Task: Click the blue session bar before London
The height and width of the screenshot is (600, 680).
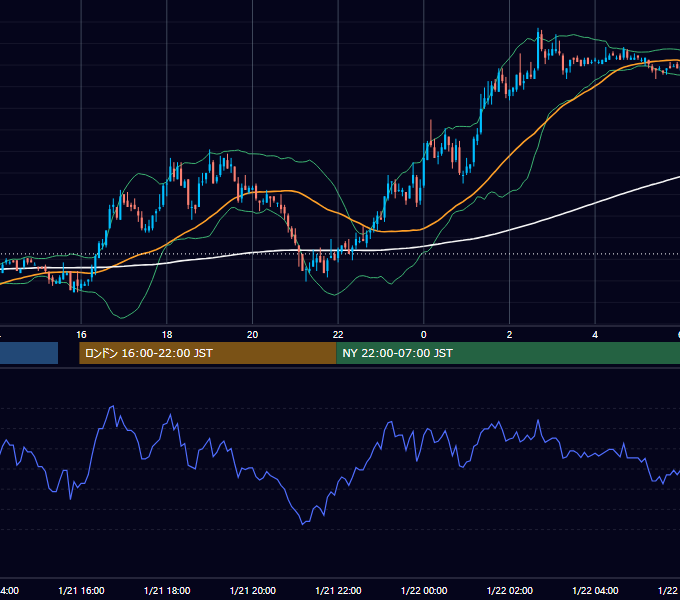Action: 29,353
